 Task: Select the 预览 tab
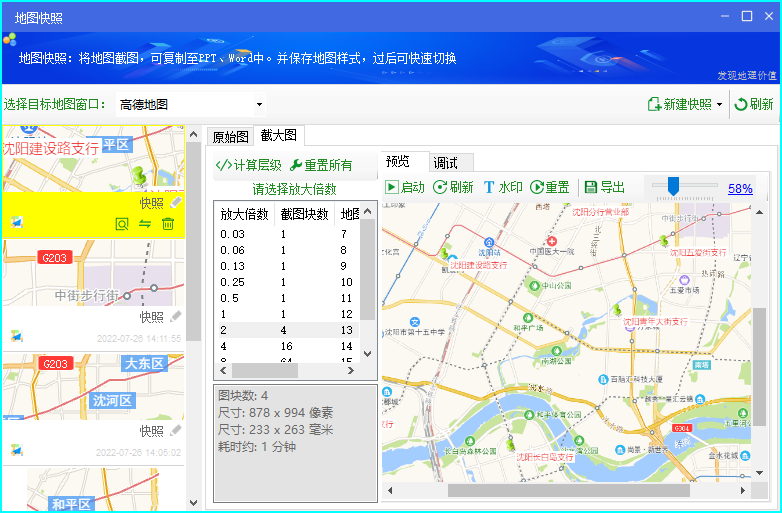pos(403,162)
